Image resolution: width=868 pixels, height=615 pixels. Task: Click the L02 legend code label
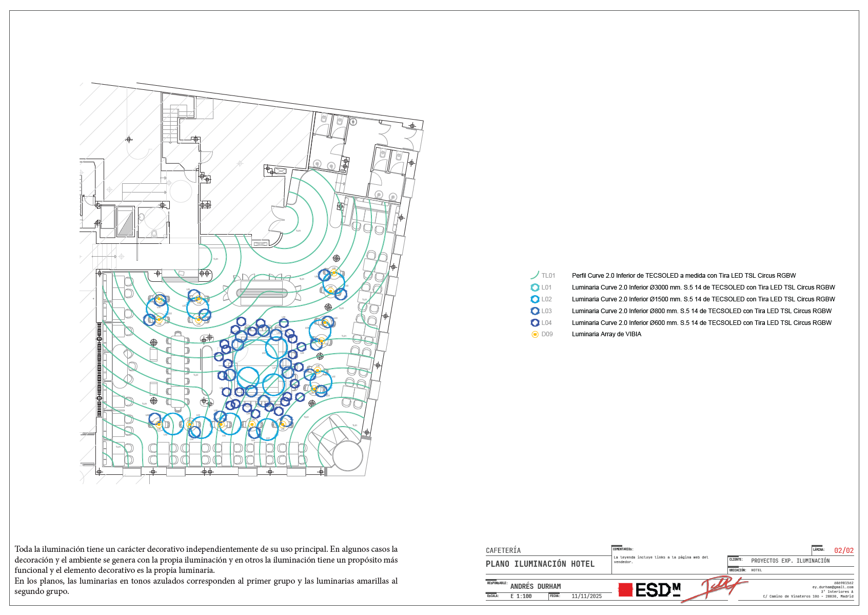(x=547, y=299)
